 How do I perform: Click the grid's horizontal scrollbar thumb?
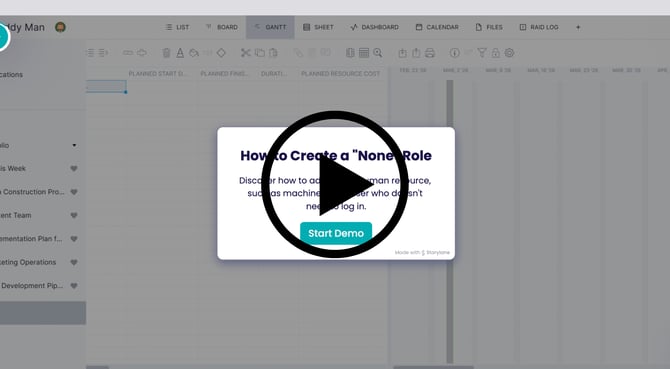97,367
